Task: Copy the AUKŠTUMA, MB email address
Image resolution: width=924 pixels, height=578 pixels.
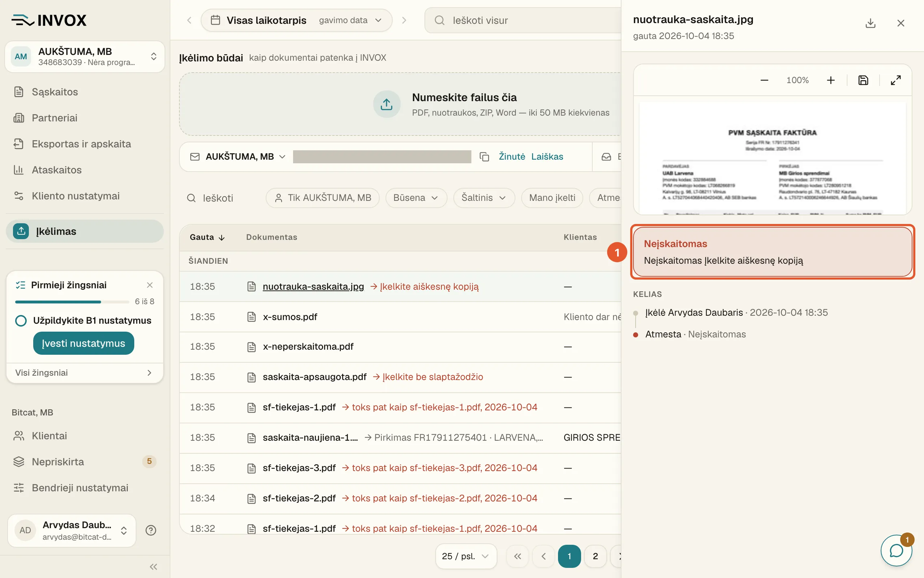Action: [484, 157]
